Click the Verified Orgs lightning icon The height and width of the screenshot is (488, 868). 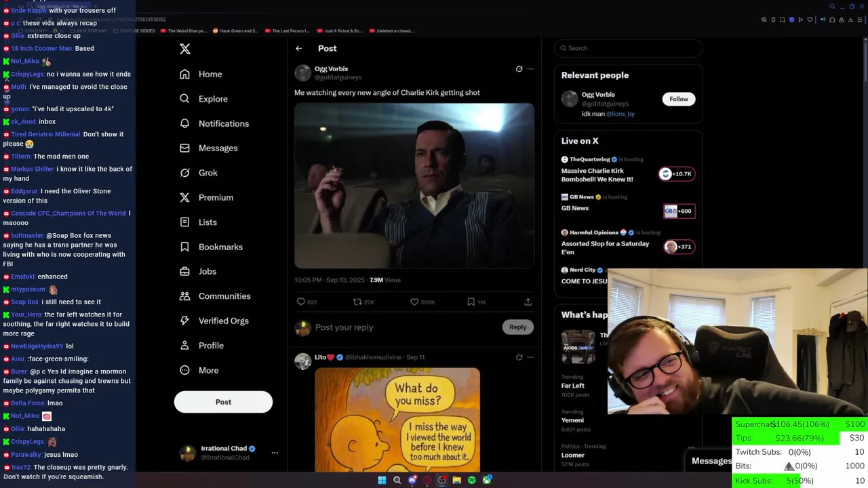click(x=184, y=321)
